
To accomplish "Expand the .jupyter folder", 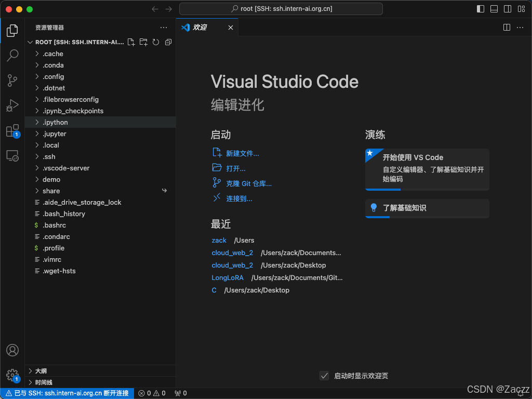I will [100, 134].
